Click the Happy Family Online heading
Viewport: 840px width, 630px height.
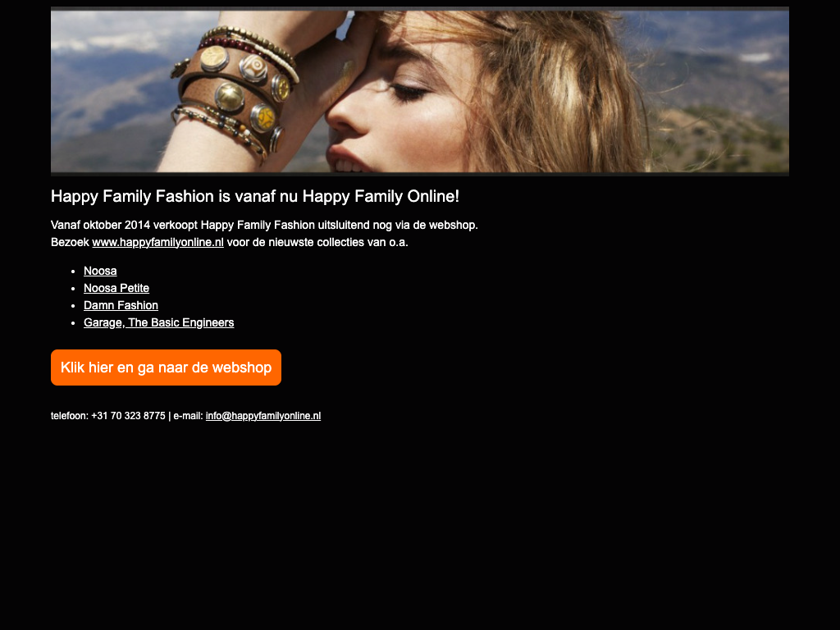click(x=255, y=196)
